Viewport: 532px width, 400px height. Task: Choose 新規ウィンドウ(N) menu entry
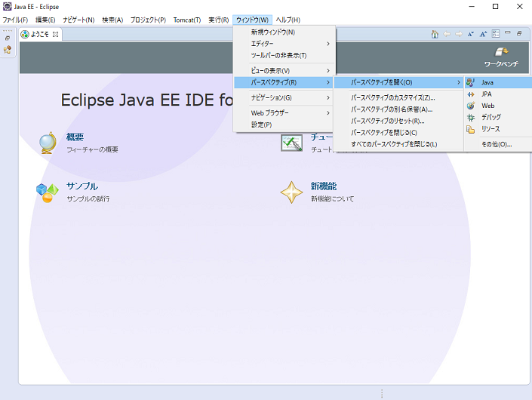pyautogui.click(x=284, y=32)
